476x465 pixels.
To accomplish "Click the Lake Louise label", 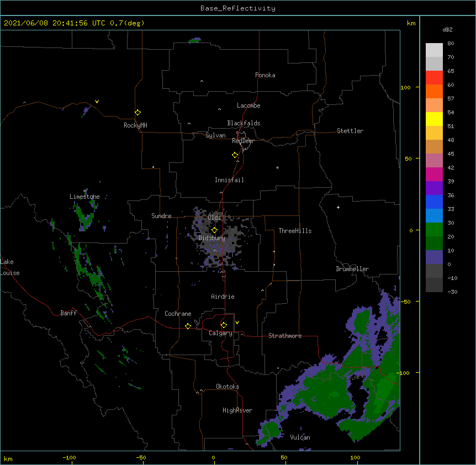I will 10,267.
